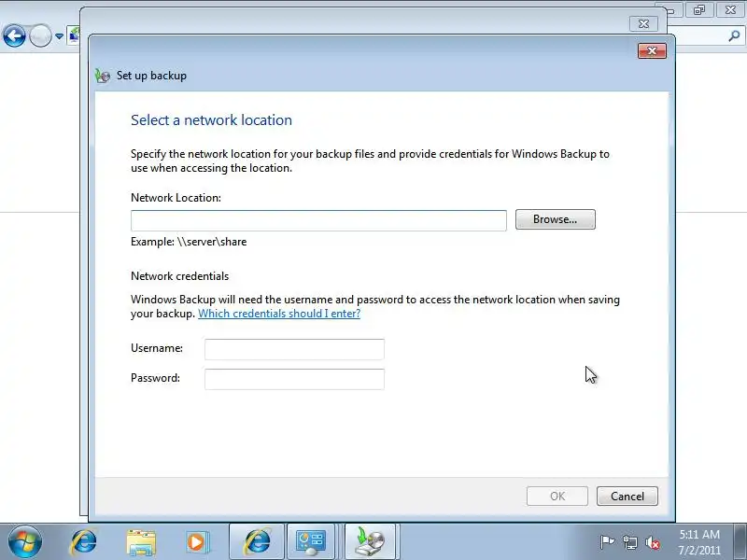Go back in the Control Panel window

click(14, 36)
